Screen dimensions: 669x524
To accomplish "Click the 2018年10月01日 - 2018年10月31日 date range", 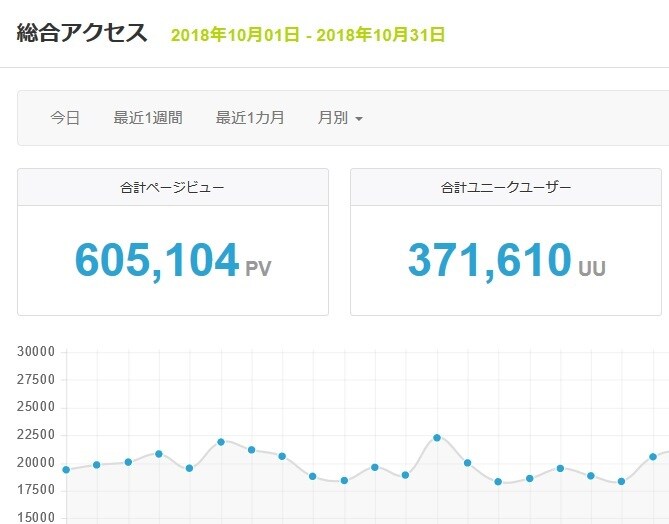I will pyautogui.click(x=308, y=35).
